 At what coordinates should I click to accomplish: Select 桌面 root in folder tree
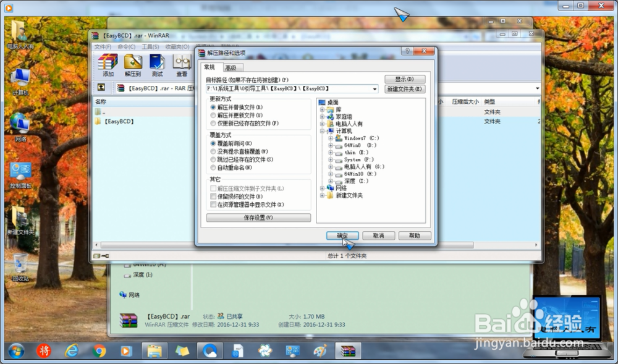tap(333, 103)
